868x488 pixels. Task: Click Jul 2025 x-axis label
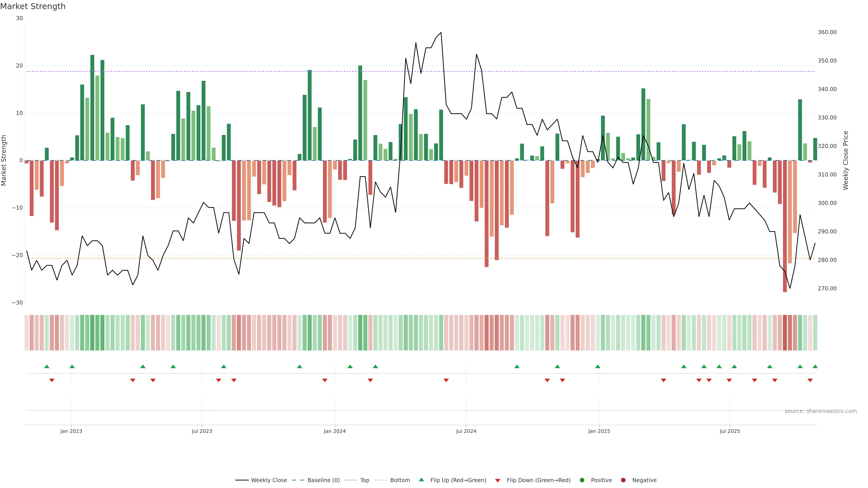pyautogui.click(x=729, y=431)
